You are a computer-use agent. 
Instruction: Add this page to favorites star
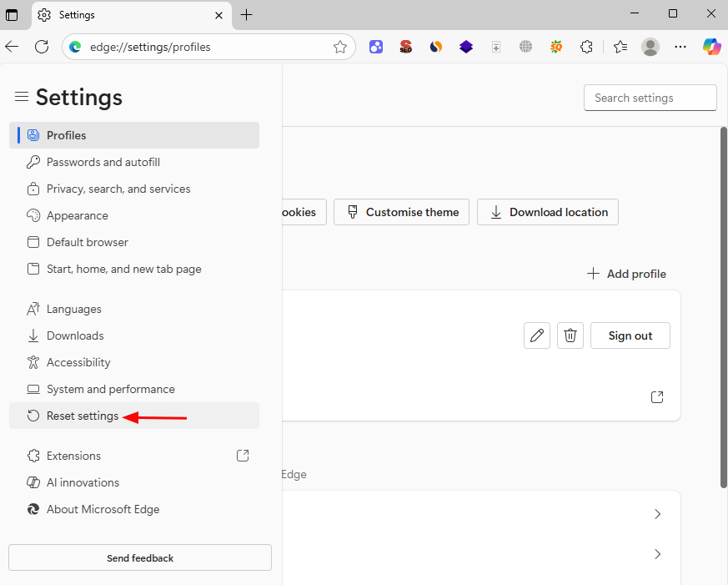tap(340, 47)
